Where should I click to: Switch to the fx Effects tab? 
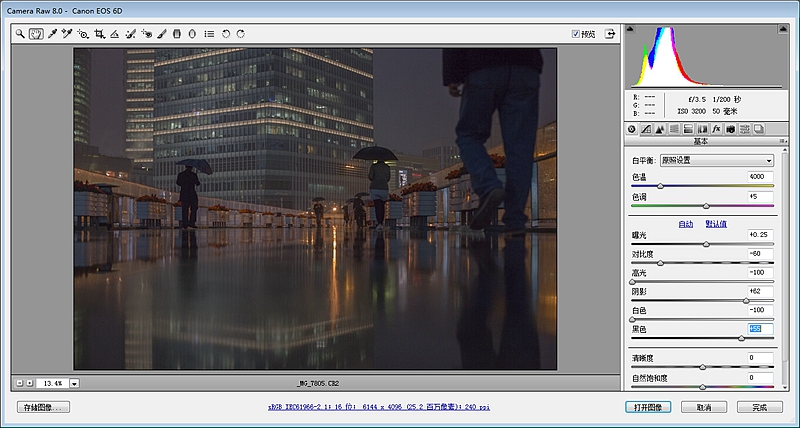click(716, 129)
